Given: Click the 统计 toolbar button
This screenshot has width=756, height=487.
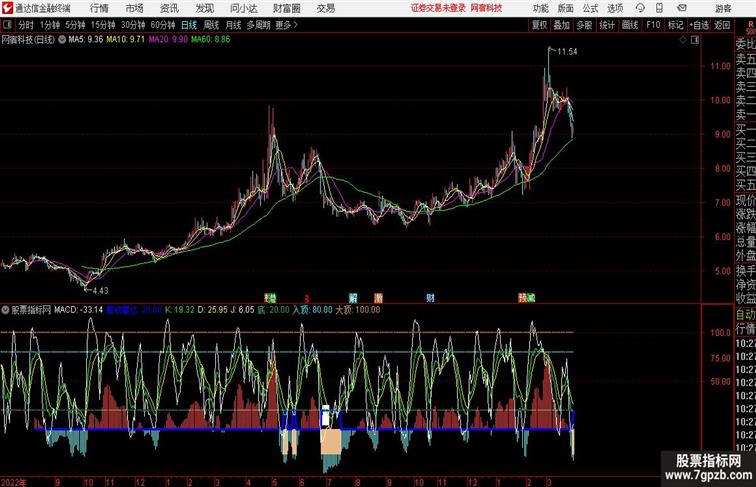Looking at the screenshot, I should pos(607,25).
